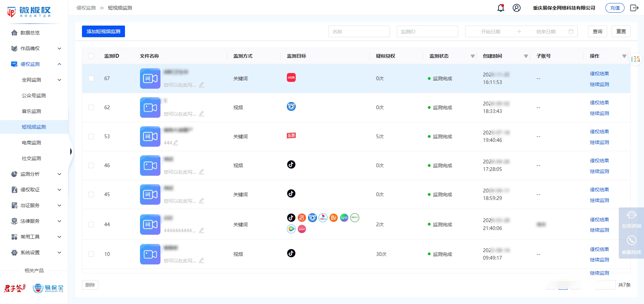This screenshot has width=644, height=304.
Task: Click the 添加短视频监测 button
Action: (x=103, y=31)
